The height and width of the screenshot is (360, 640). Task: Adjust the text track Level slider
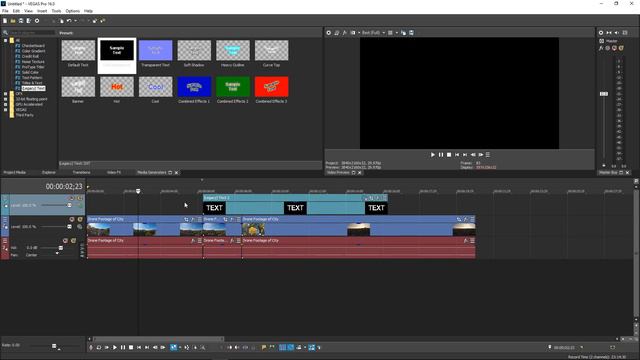(x=69, y=205)
